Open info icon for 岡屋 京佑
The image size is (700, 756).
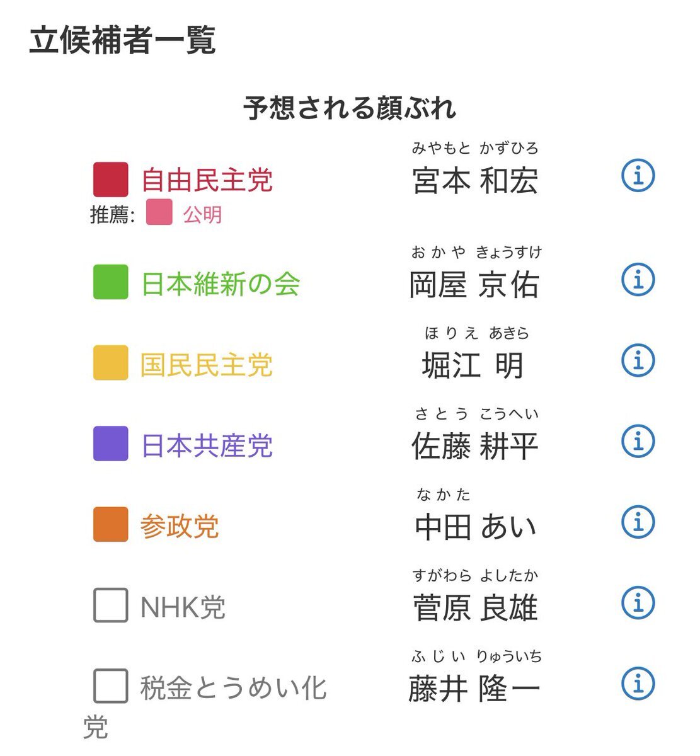tap(638, 279)
